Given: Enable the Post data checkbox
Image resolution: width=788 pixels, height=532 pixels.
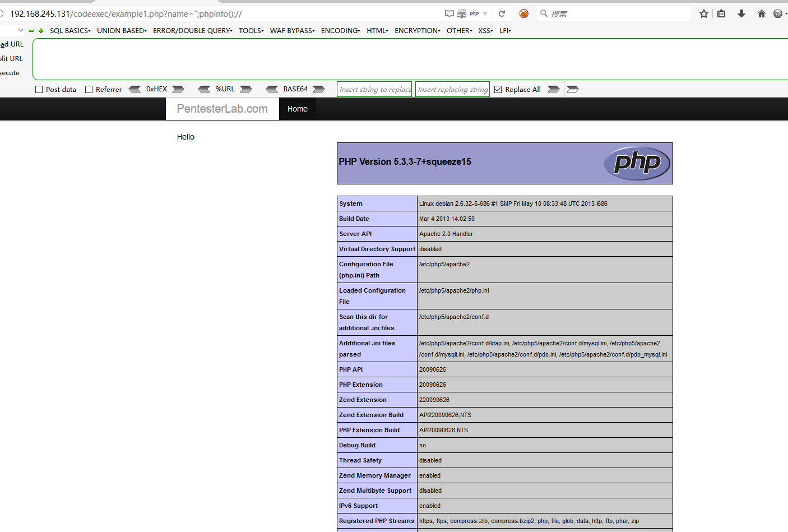Looking at the screenshot, I should [39, 90].
